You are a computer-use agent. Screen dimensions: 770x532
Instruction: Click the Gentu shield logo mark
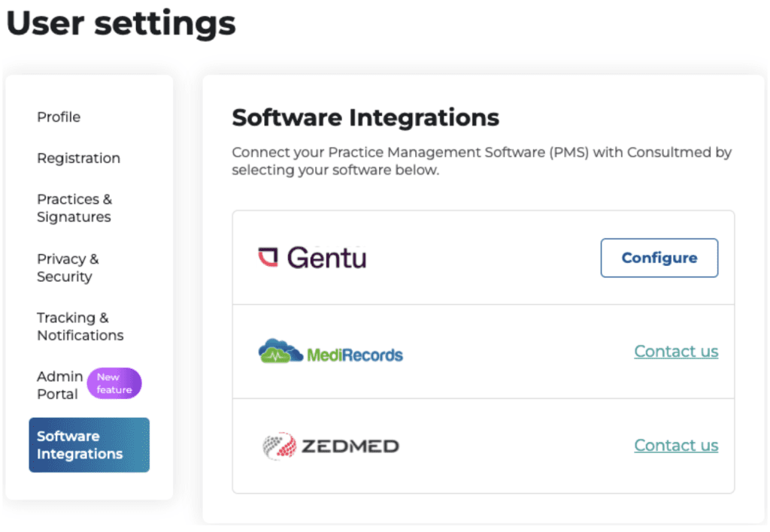(268, 257)
